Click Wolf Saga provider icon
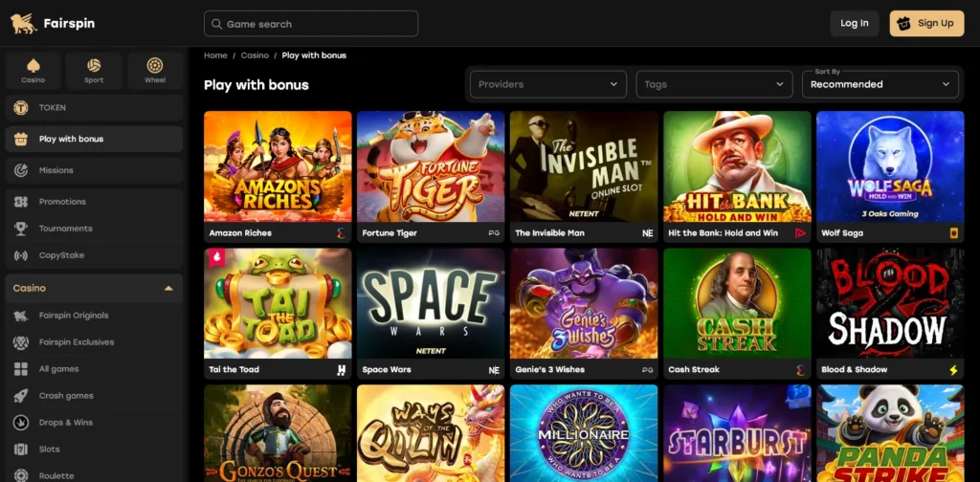 pyautogui.click(x=954, y=233)
